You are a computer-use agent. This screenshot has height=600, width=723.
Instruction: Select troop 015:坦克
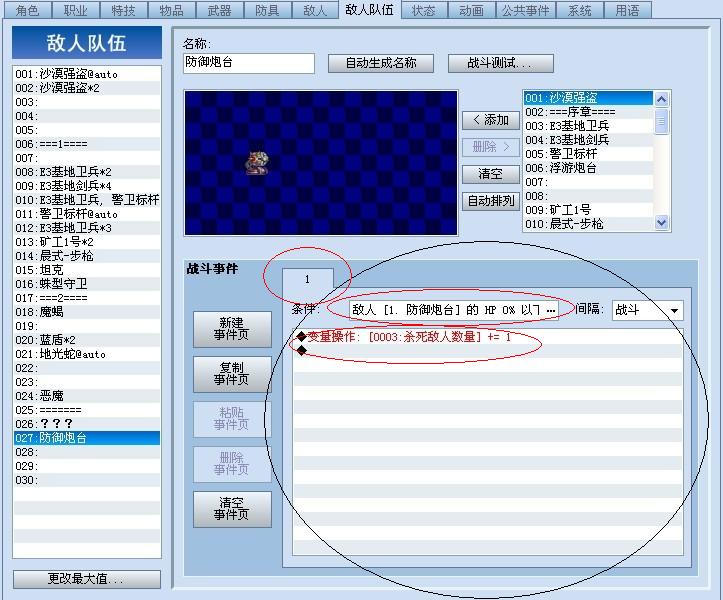click(87, 270)
